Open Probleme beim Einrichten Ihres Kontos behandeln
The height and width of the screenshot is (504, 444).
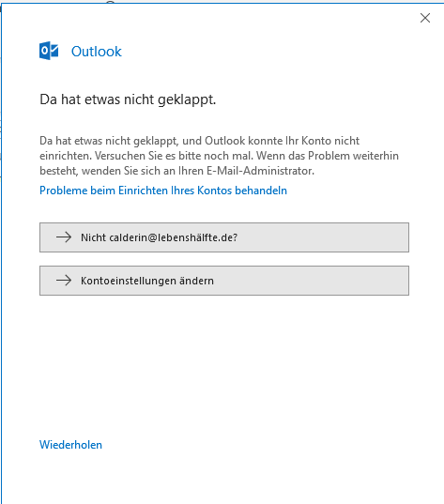coord(163,191)
